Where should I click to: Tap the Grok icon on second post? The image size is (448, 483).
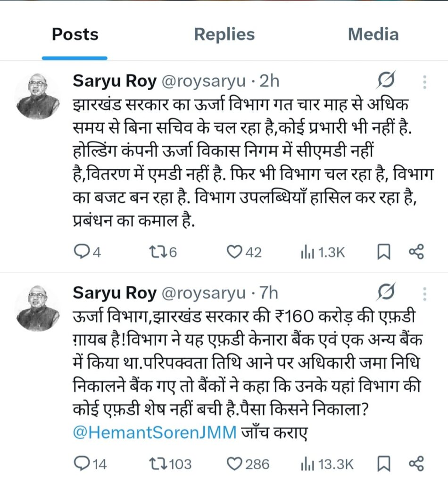386,293
